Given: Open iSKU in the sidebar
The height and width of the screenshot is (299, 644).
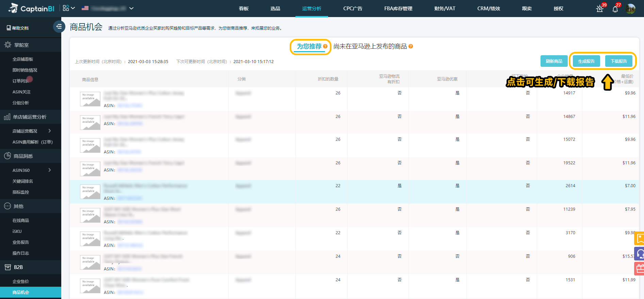Looking at the screenshot, I should tap(17, 231).
